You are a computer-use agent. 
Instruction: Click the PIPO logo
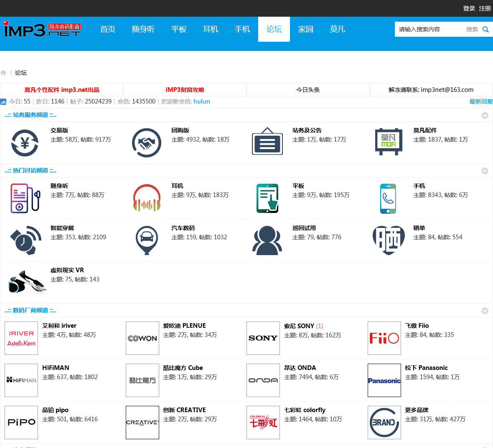(21, 423)
